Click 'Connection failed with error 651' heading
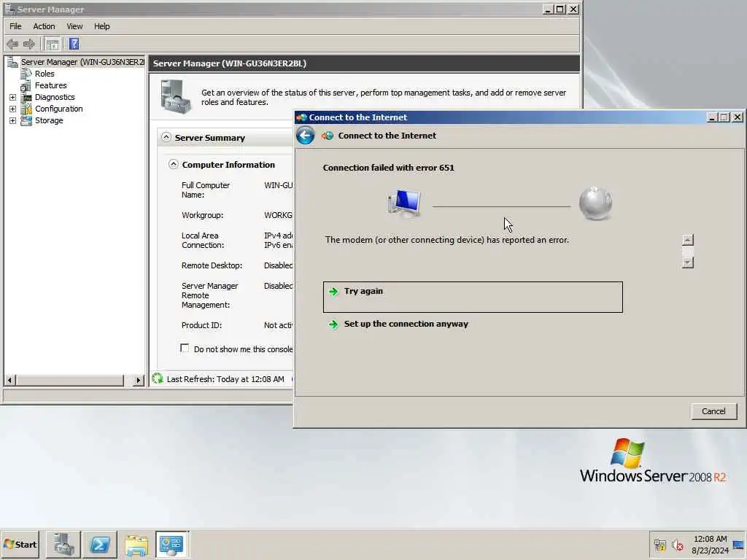Viewport: 747px width, 560px height. (388, 168)
